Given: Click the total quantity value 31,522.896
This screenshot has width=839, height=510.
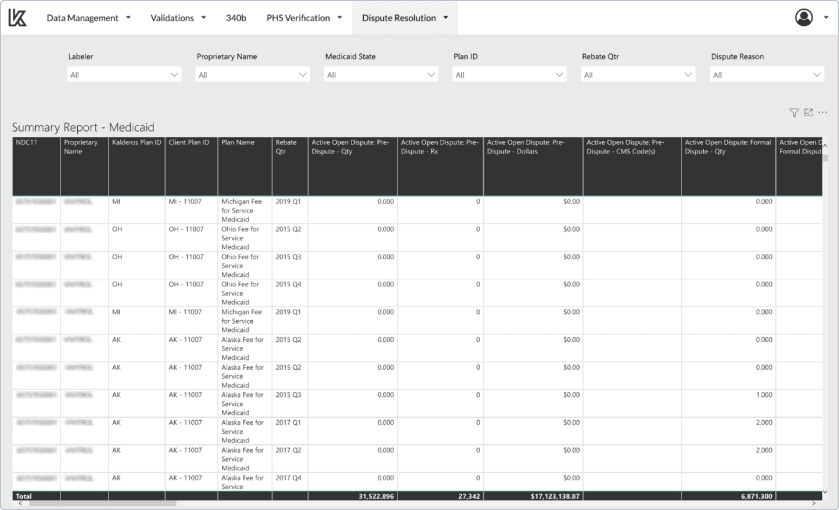Looking at the screenshot, I should (376, 497).
